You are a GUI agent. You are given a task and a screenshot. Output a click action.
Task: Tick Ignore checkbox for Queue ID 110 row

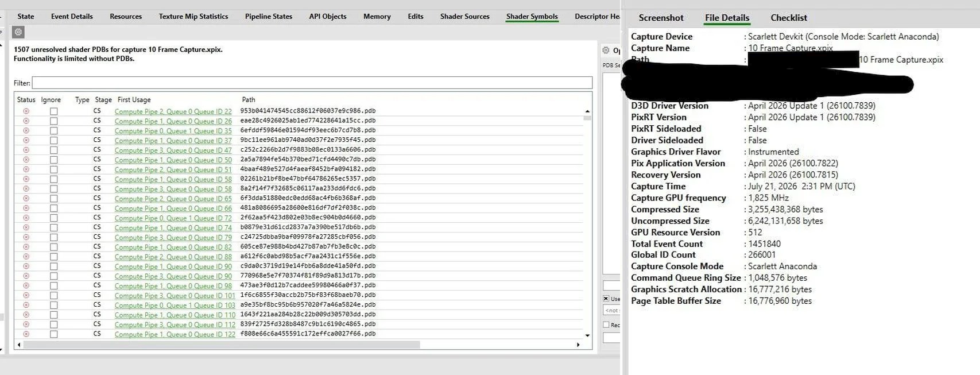coord(53,315)
